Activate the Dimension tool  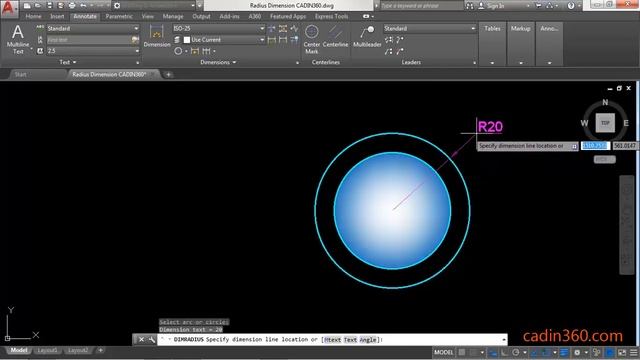[157, 36]
